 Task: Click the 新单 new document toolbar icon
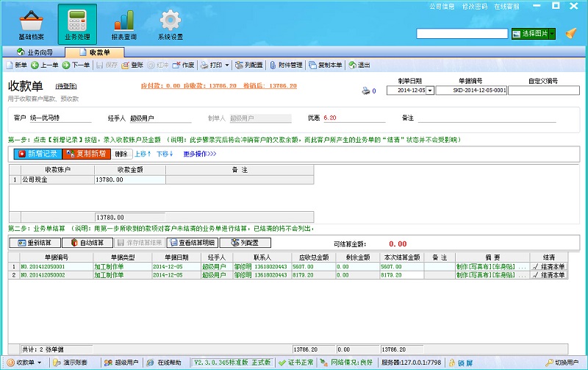pyautogui.click(x=16, y=65)
